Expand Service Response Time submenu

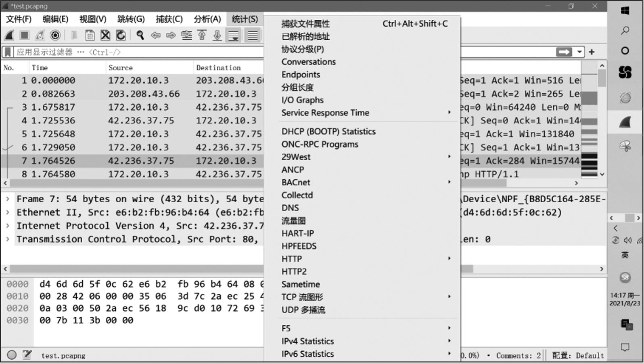pyautogui.click(x=362, y=113)
